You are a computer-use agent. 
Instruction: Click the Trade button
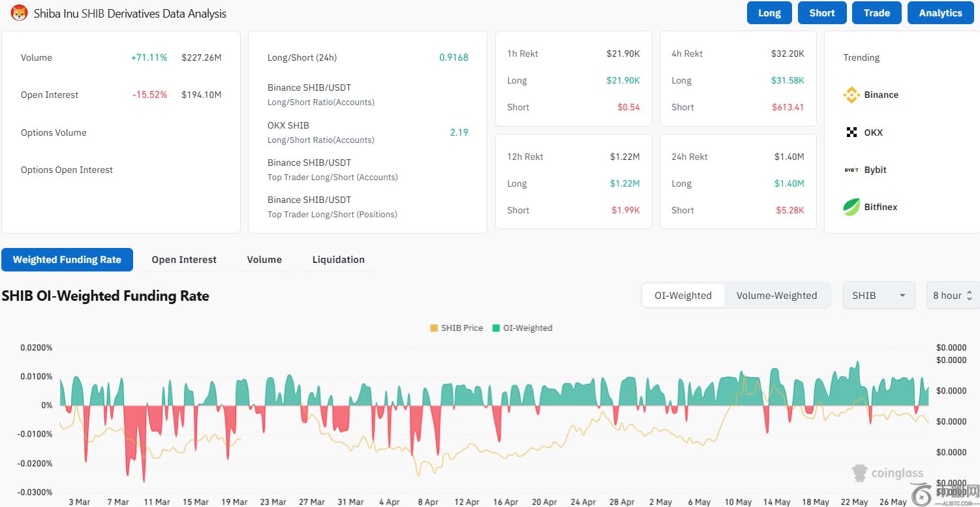[876, 13]
